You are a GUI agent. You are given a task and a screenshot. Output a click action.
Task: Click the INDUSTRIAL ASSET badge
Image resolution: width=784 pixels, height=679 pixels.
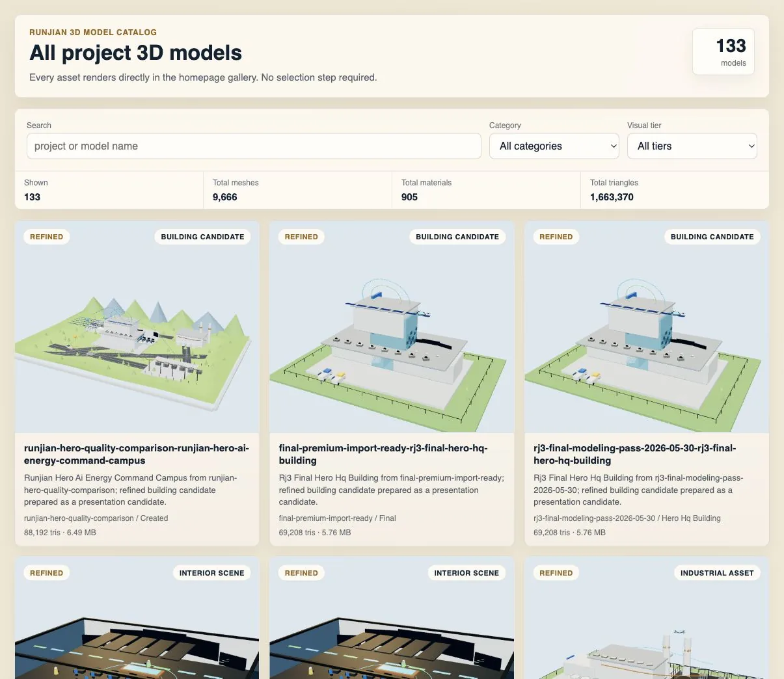tap(717, 573)
